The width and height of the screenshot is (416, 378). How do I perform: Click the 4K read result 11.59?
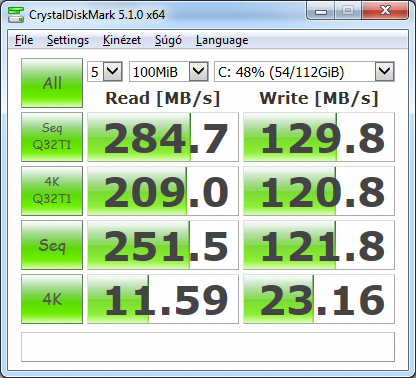(x=163, y=299)
